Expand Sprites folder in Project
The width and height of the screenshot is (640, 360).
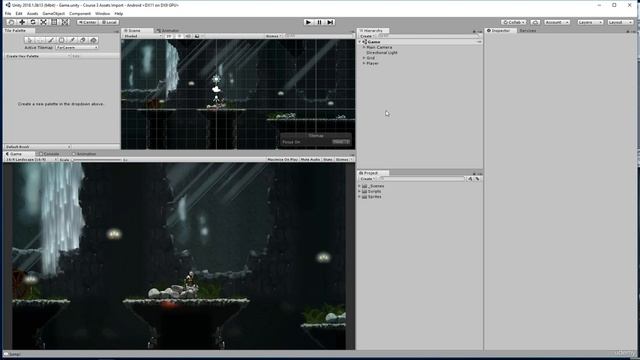(360, 197)
